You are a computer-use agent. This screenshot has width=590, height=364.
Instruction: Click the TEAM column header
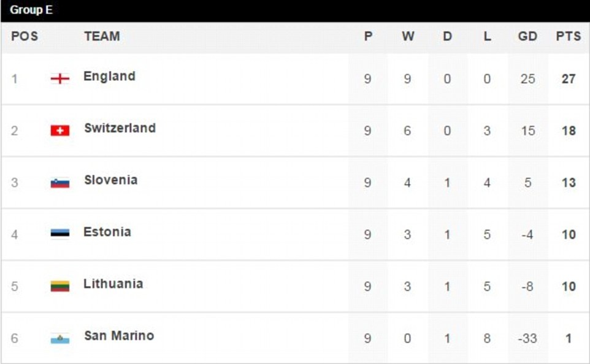coord(102,37)
